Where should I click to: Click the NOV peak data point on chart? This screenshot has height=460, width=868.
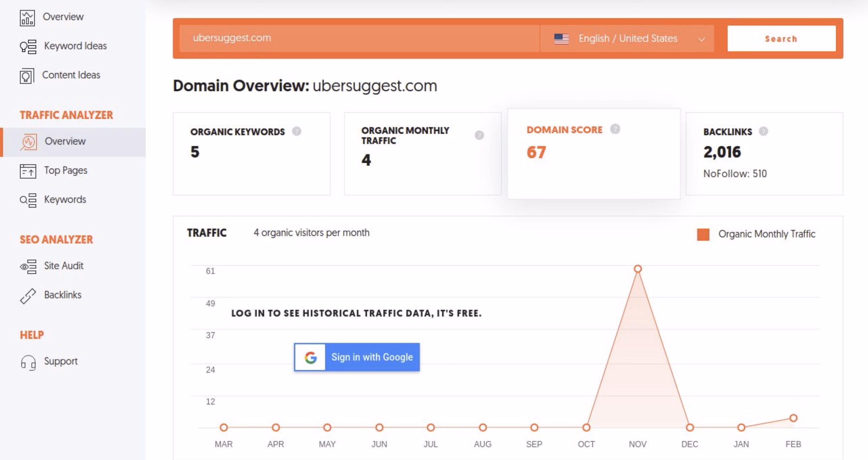click(x=638, y=269)
